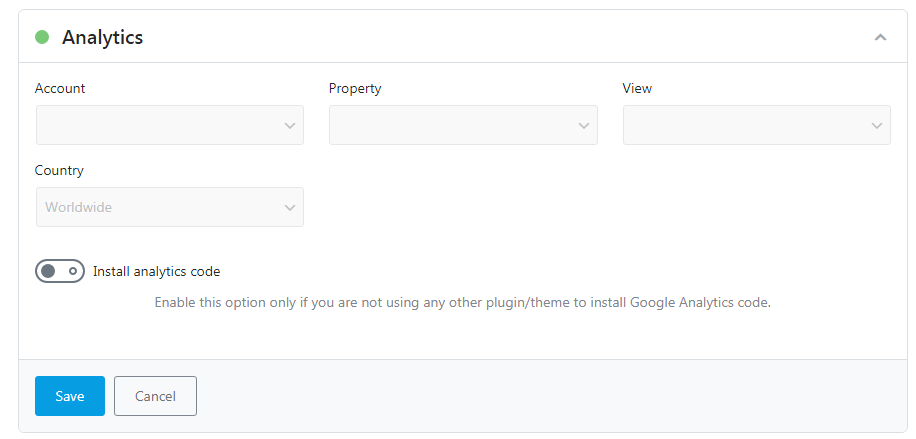Click the Google Analytics code help text

coord(462,302)
